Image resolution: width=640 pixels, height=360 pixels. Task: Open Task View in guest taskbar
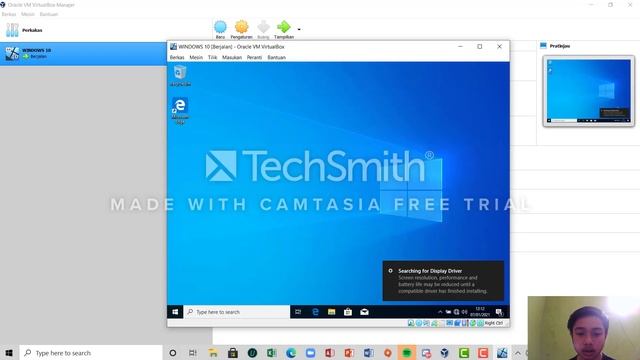pyautogui.click(x=298, y=312)
